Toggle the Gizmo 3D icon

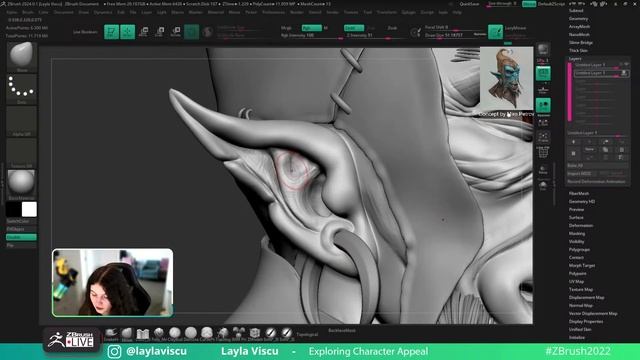[191, 32]
